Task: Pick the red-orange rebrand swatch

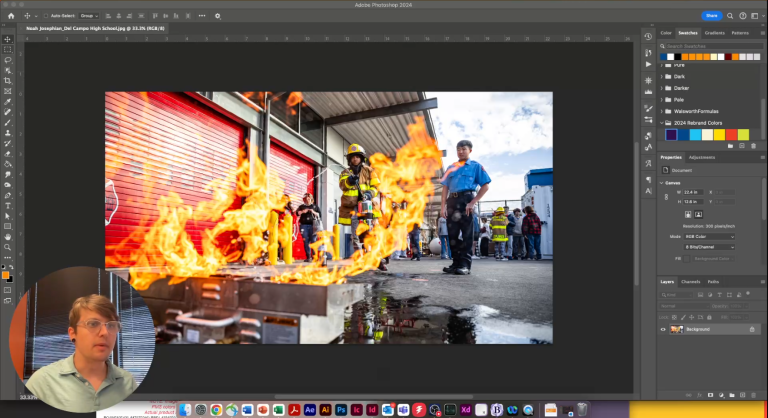Action: (731, 134)
